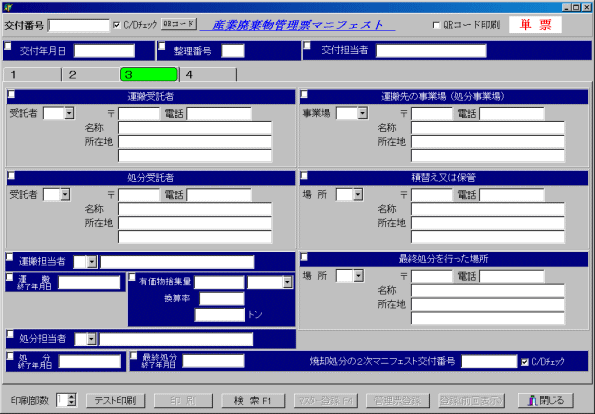Expand the 事業場 dropdown
The height and width of the screenshot is (414, 595).
coord(362,113)
